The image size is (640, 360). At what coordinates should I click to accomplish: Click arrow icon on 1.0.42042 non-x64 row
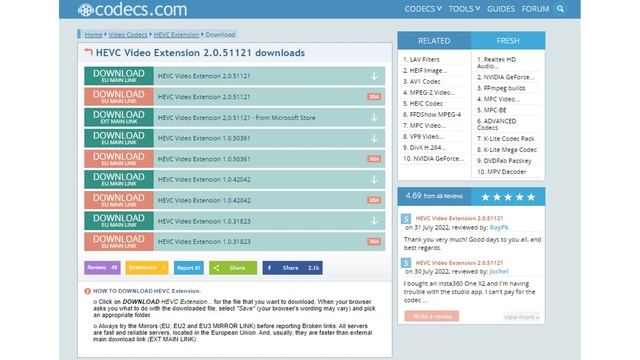(374, 180)
